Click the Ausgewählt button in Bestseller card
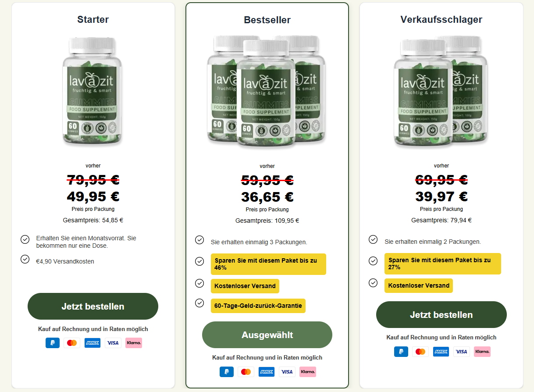Viewport: 534px width, 392px height. (x=267, y=335)
